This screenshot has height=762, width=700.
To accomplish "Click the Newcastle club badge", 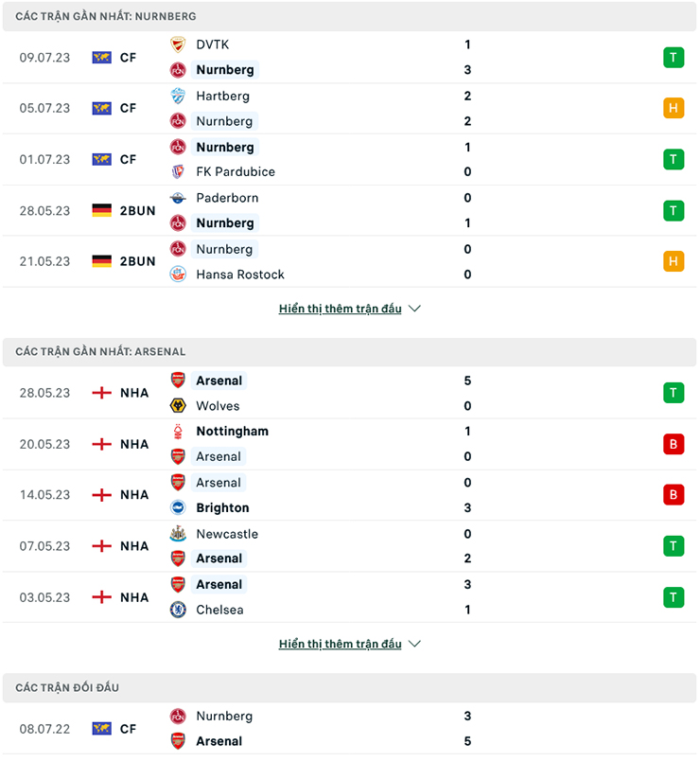I will 180,533.
